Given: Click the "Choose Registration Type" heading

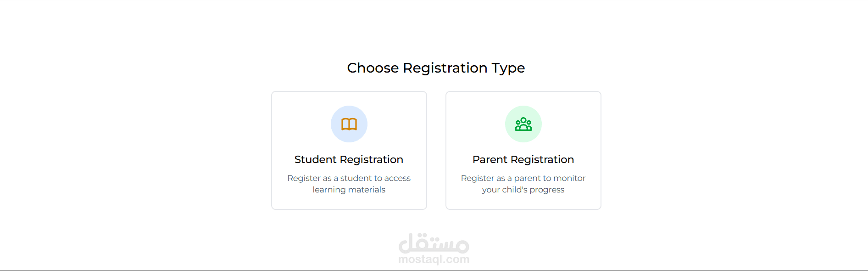Looking at the screenshot, I should (435, 68).
